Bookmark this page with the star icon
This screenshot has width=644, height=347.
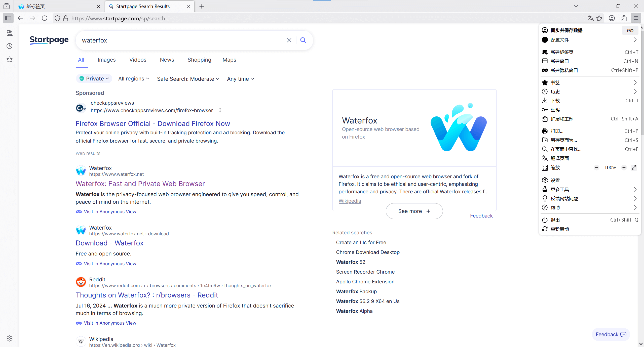point(599,18)
